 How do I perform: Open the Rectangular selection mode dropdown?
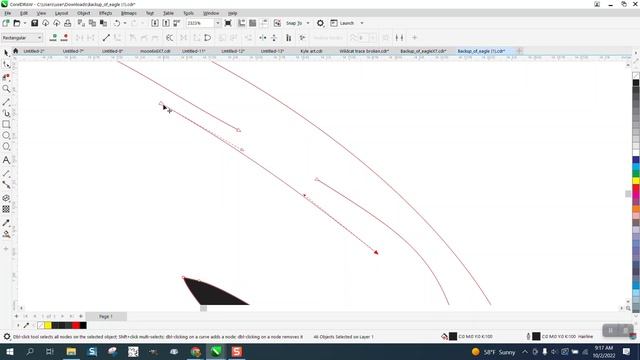point(22,38)
